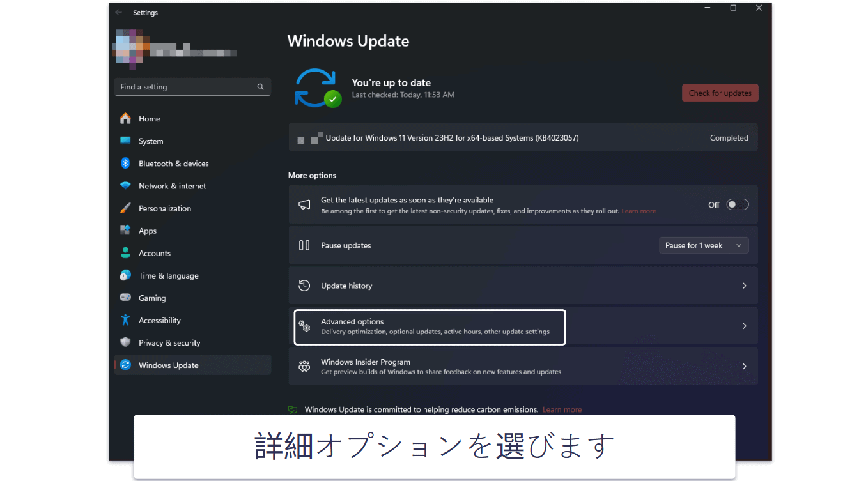
Task: Click the back arrow in title bar
Action: (118, 12)
